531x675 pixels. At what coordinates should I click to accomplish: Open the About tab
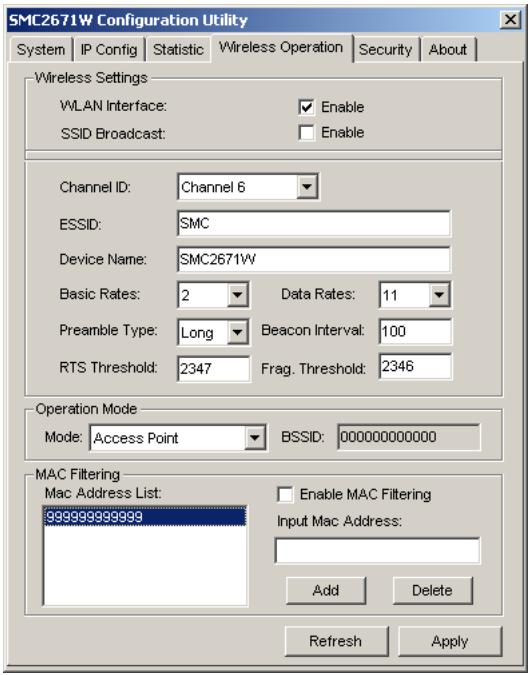pos(448,50)
